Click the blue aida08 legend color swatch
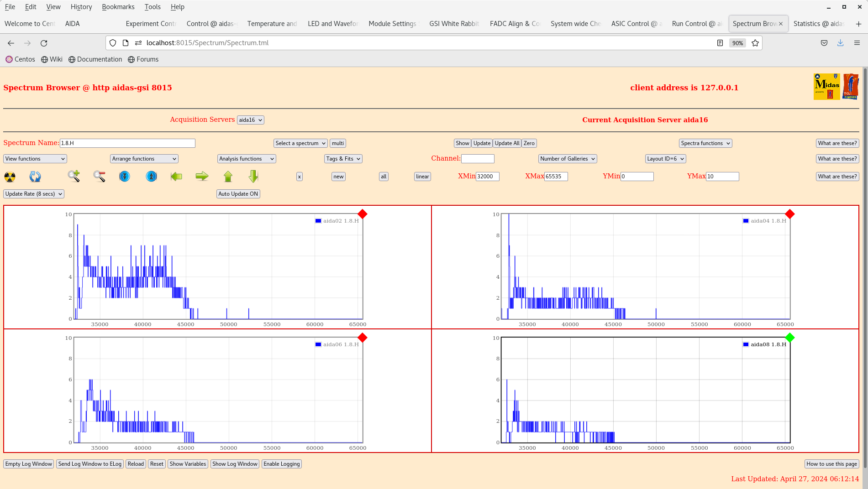The height and width of the screenshot is (489, 868). pos(746,344)
